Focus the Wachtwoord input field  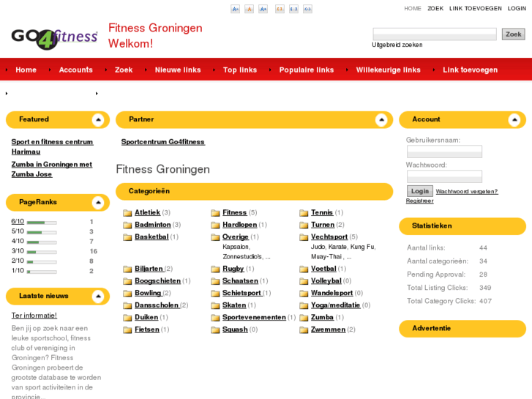coord(444,176)
